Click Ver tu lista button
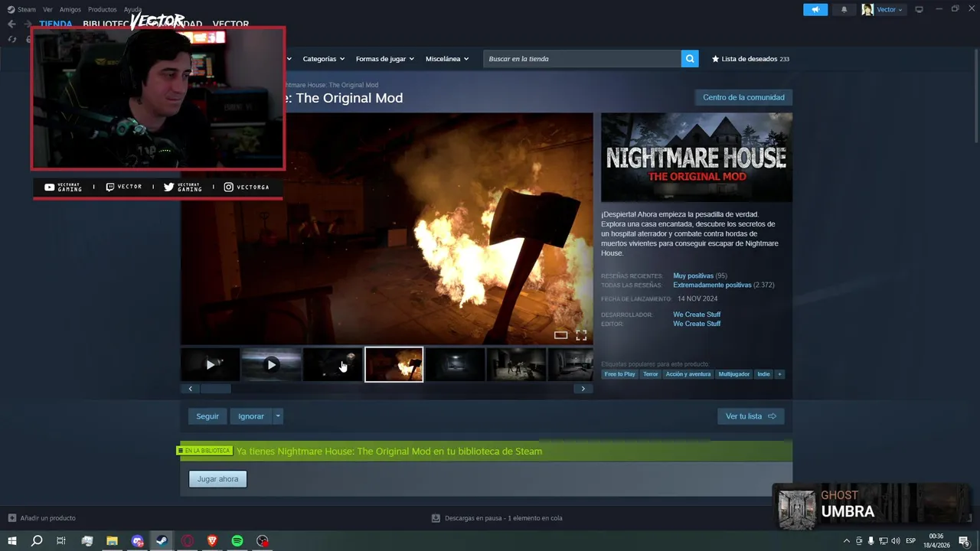This screenshot has height=551, width=980. pos(750,416)
